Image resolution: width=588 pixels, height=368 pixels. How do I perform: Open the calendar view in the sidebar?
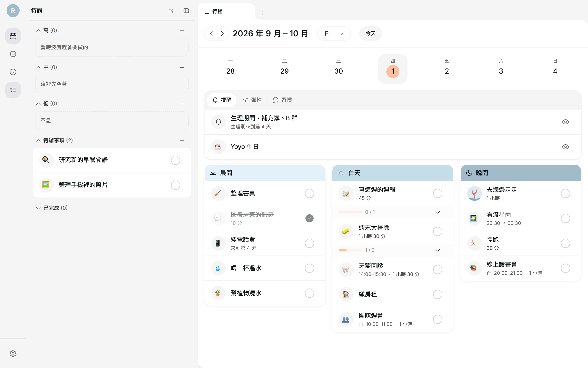pos(13,36)
